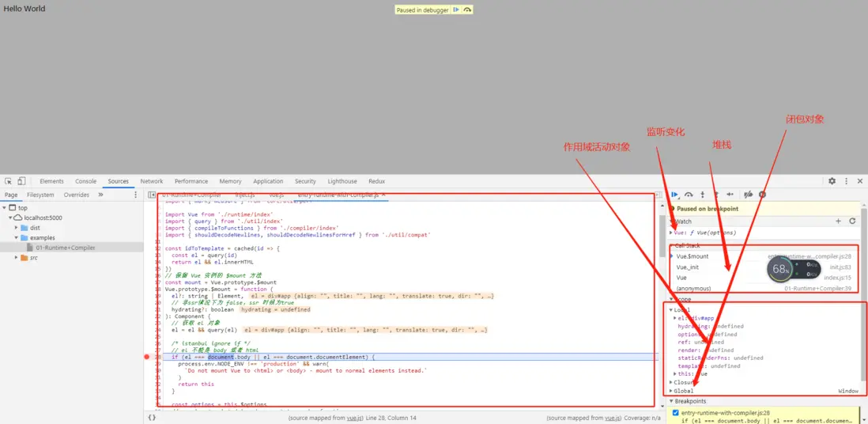
Task: Toggle the device toolbar icon
Action: pyautogui.click(x=21, y=181)
